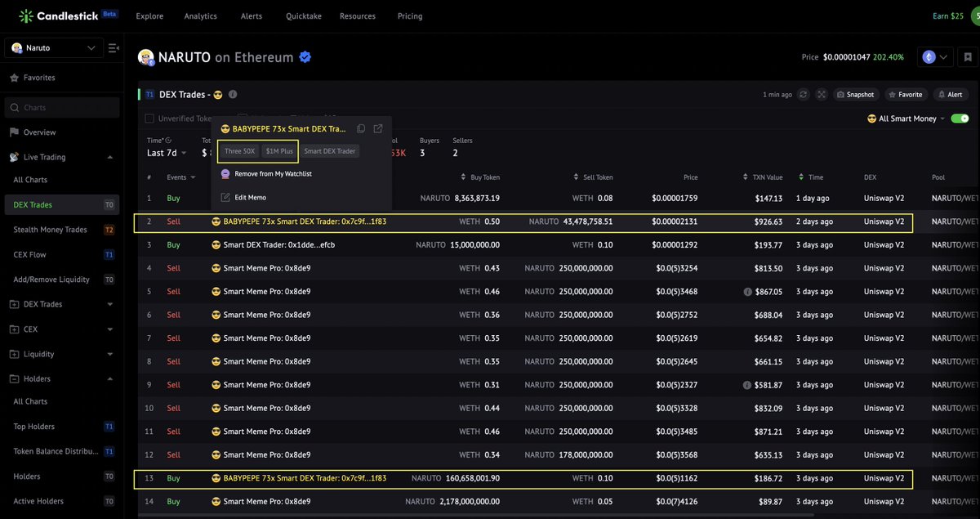This screenshot has height=519, width=980.
Task: Click the info icon on $867.05 value
Action: [747, 292]
